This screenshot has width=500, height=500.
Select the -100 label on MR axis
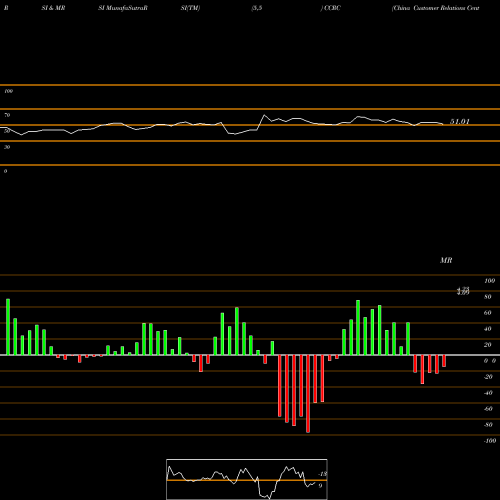pyautogui.click(x=490, y=441)
